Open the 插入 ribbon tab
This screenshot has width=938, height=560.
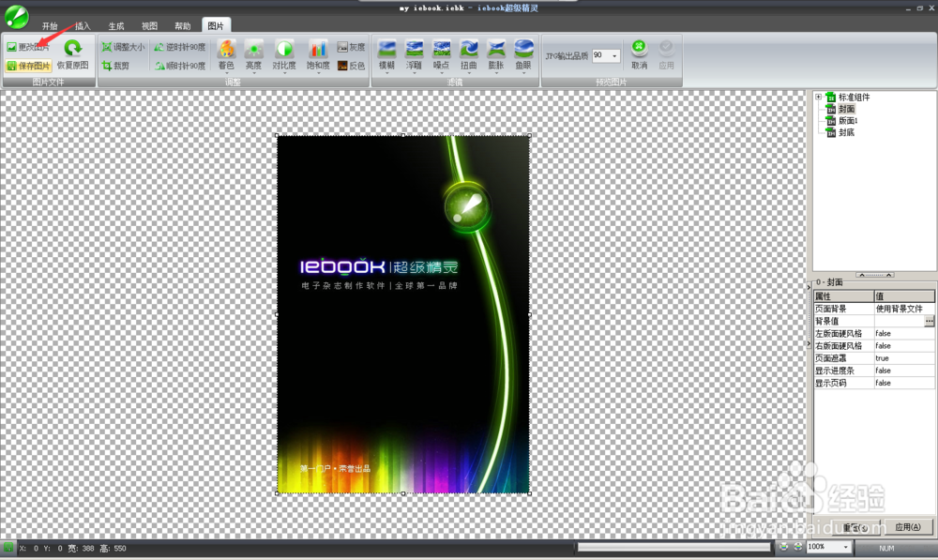pos(83,25)
